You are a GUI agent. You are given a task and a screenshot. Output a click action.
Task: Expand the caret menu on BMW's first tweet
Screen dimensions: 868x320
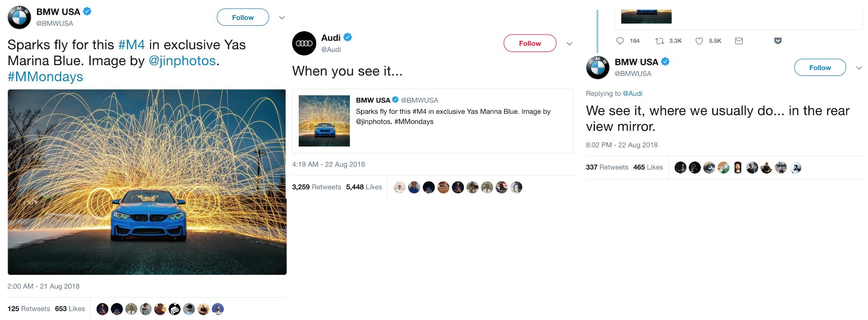coord(282,17)
